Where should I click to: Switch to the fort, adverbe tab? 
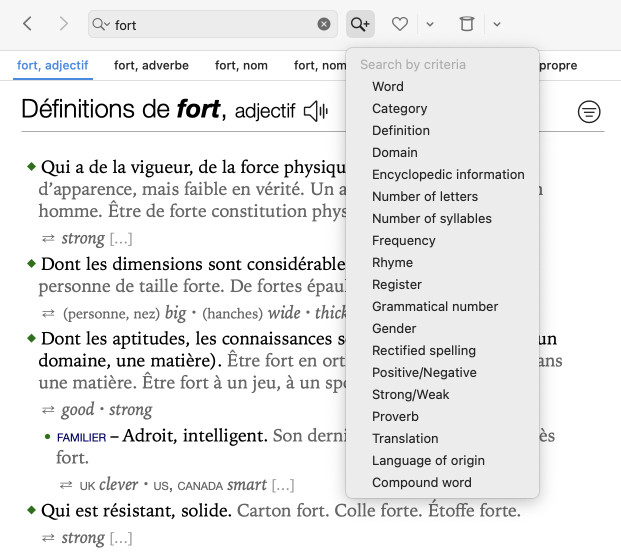(x=151, y=66)
